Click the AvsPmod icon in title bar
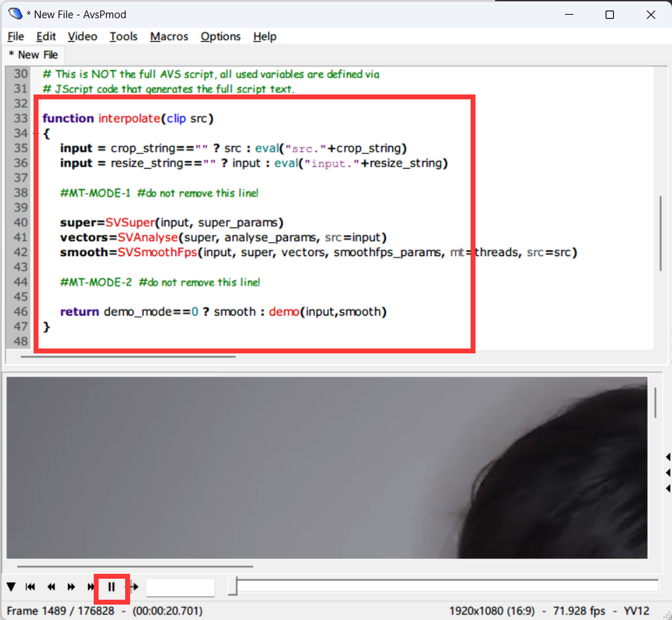672x620 pixels. tap(15, 14)
